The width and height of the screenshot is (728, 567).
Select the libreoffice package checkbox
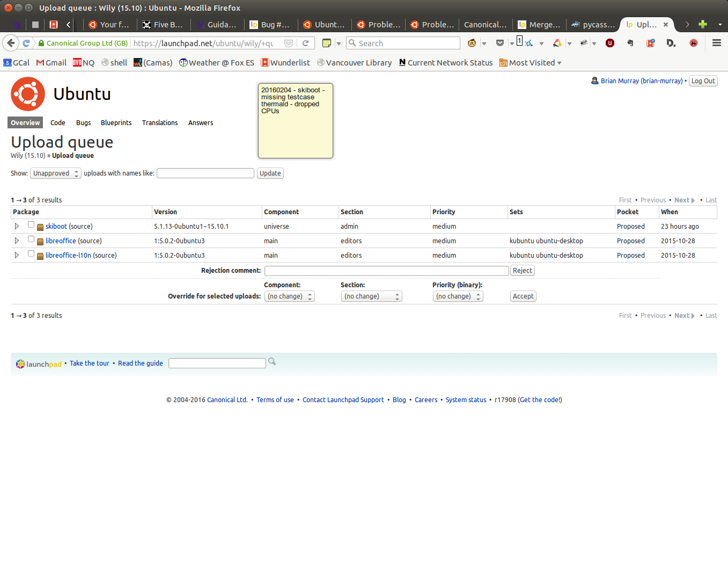point(31,239)
